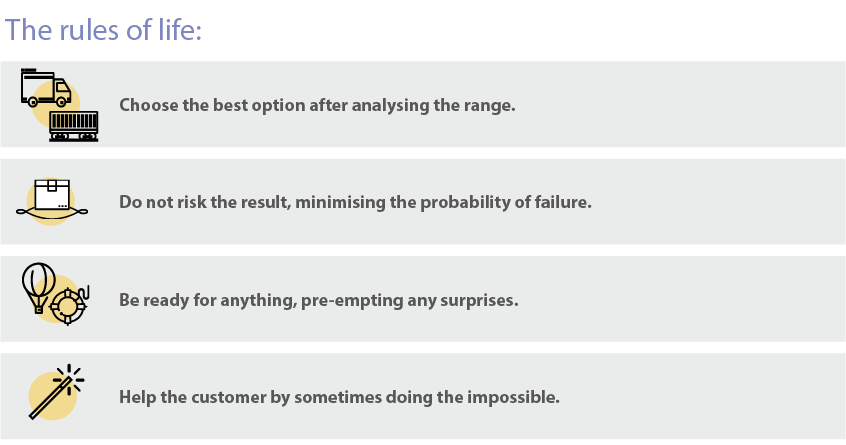Click the magic wand icon
The image size is (846, 445).
[50, 398]
